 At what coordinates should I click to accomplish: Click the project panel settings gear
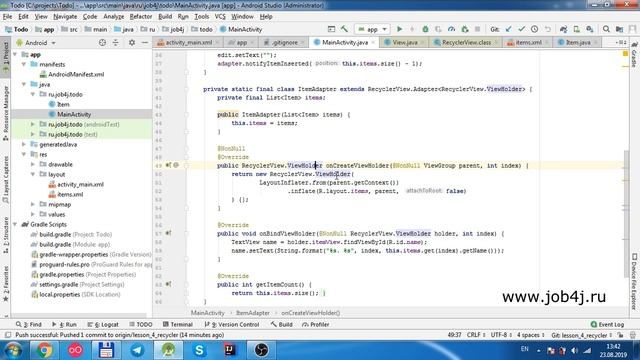132,42
